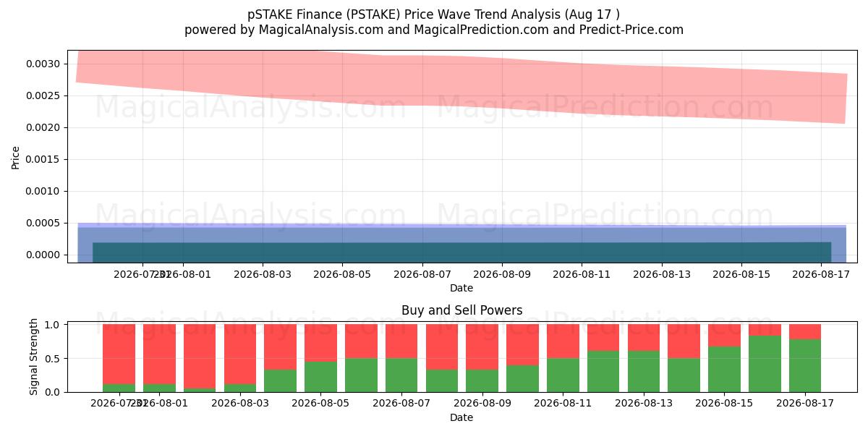Click green buy segment of the 2026-08-11 bar

[x=563, y=375]
